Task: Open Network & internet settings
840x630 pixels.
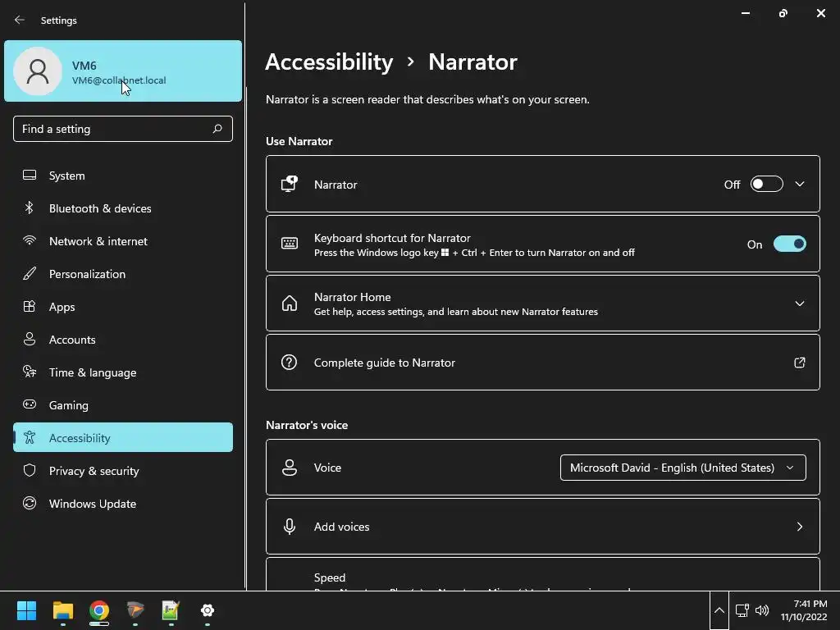Action: click(x=123, y=240)
